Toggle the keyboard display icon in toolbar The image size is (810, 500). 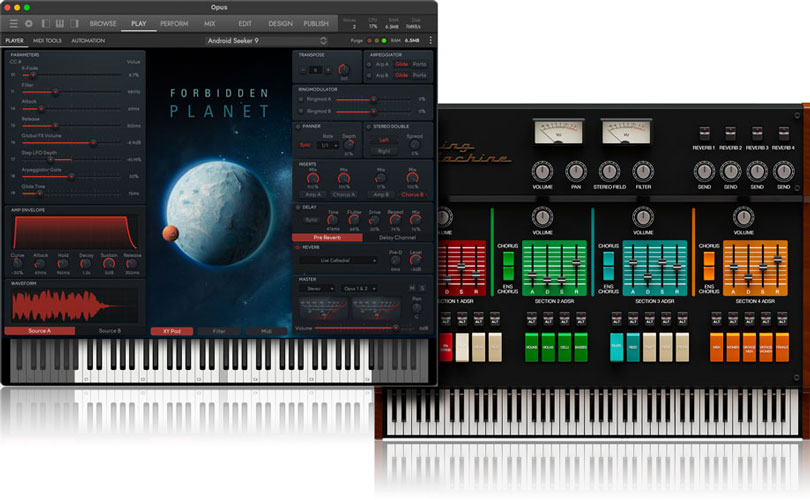click(60, 24)
